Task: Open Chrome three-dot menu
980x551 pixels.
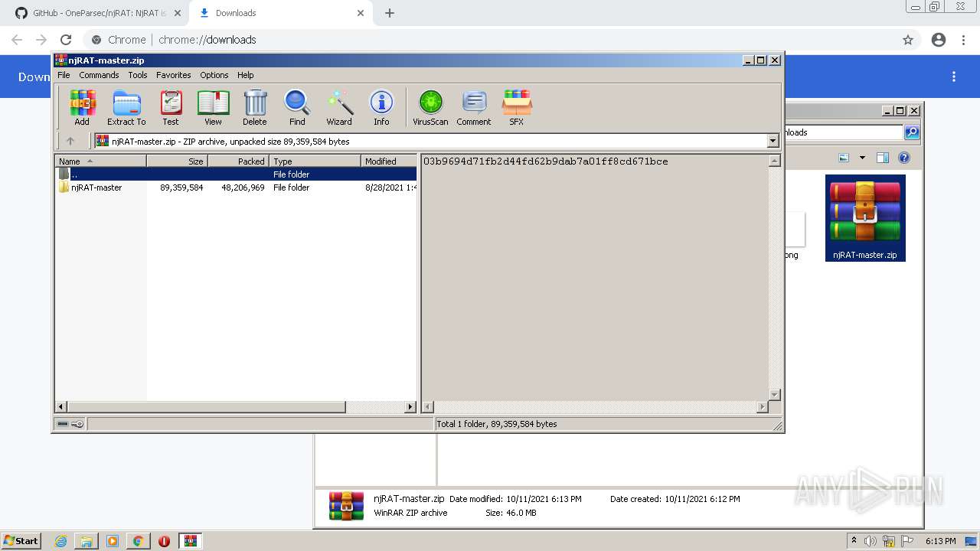Action: [964, 40]
